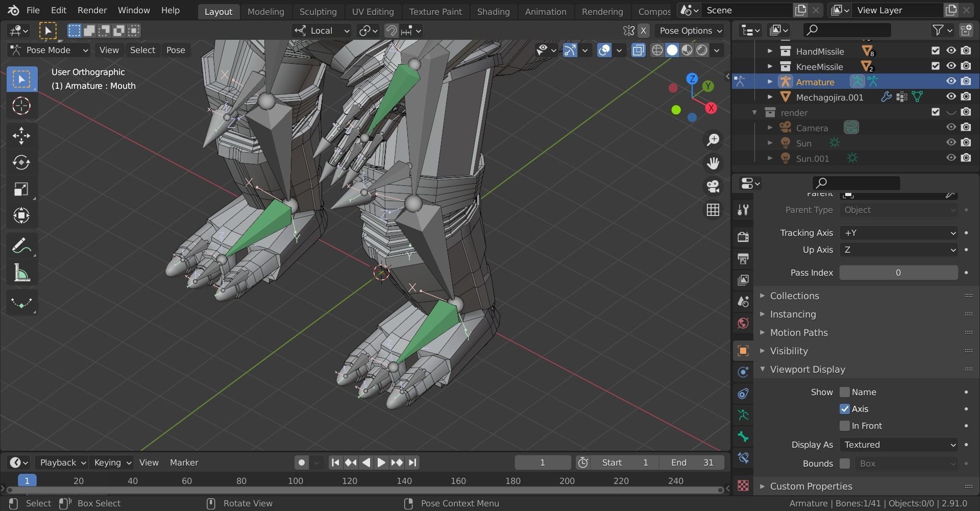The image size is (980, 511).
Task: Open the Scene properties tab
Action: coord(743,301)
